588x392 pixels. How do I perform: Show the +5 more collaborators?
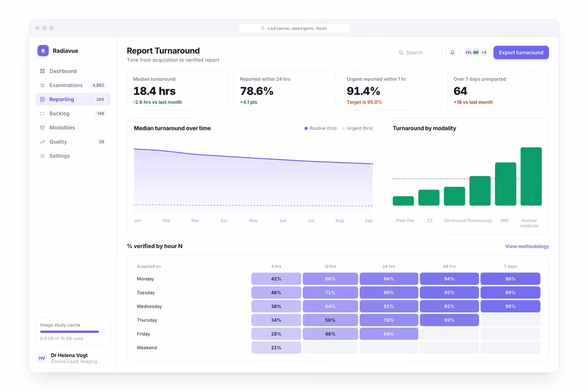coord(484,52)
